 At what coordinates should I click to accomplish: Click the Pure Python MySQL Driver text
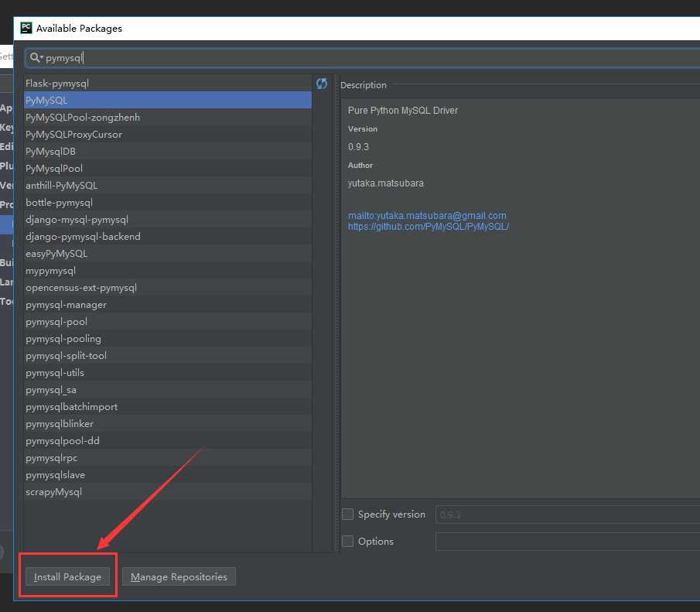(x=403, y=111)
